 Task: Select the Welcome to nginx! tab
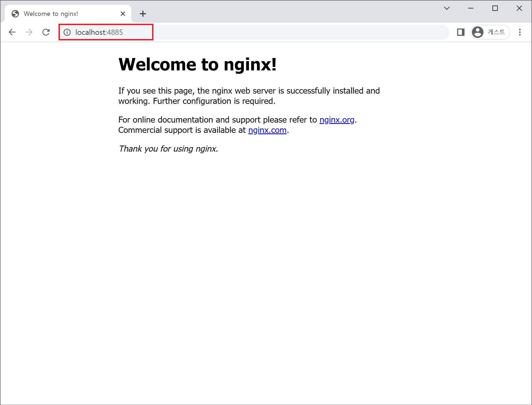point(68,14)
